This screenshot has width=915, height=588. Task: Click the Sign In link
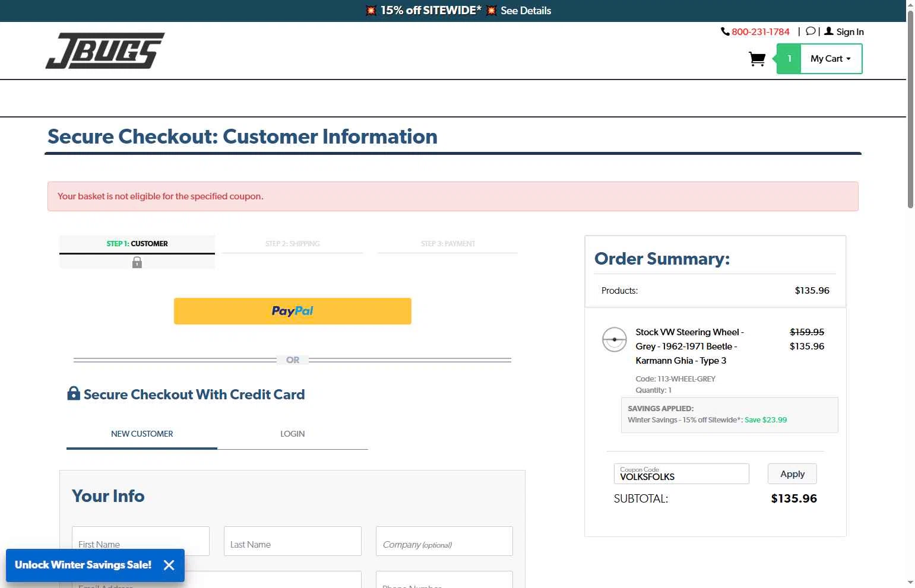tap(850, 32)
